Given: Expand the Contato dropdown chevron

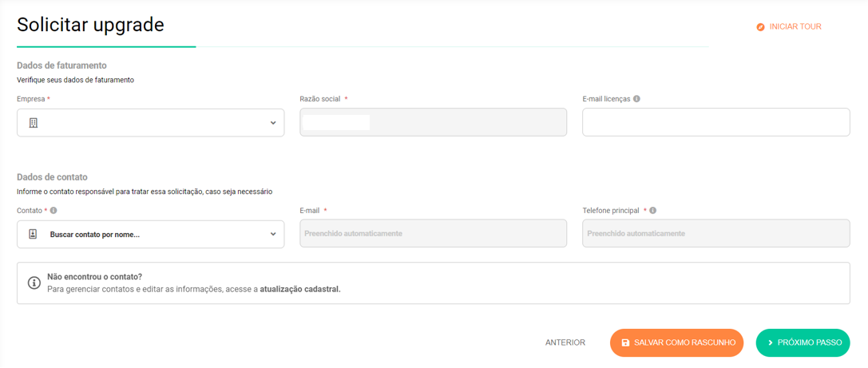Looking at the screenshot, I should click(x=273, y=234).
